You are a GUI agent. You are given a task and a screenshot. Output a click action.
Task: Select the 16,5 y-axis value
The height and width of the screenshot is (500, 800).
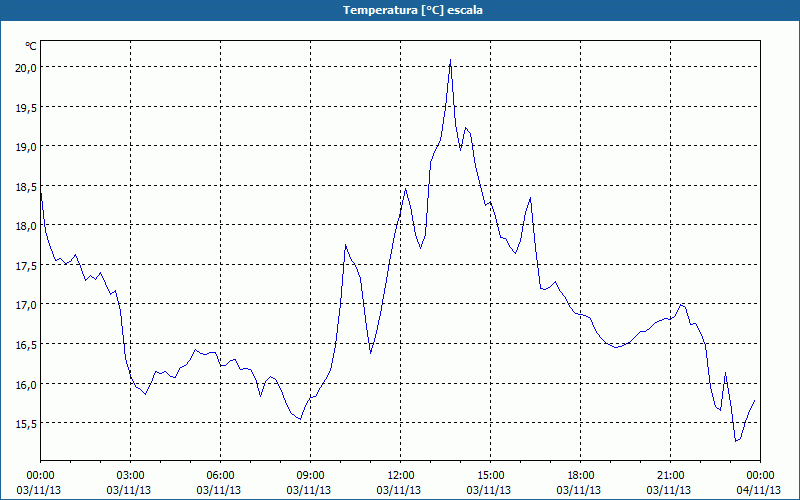pos(24,344)
